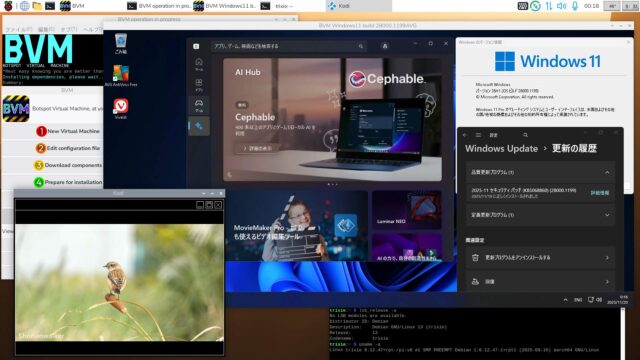This screenshot has height=360, width=640.
Task: Click Windows Update breadcrumb link
Action: pos(501,149)
